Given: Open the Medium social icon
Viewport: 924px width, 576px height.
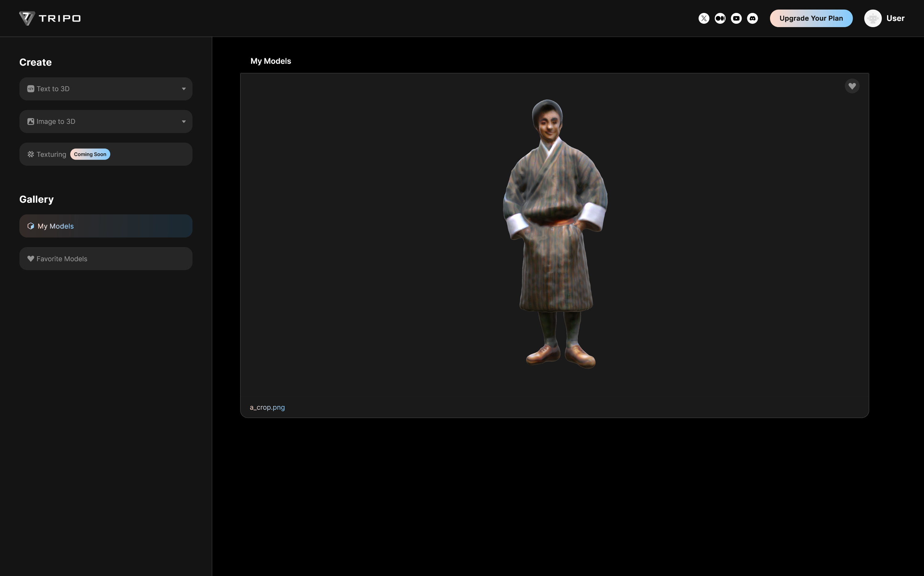Looking at the screenshot, I should click(720, 18).
